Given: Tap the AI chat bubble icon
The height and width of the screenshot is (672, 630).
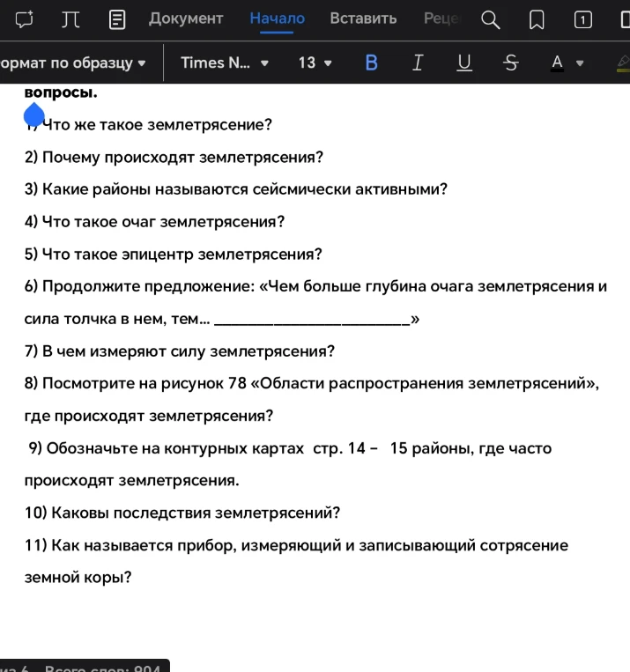Looking at the screenshot, I should 24,19.
